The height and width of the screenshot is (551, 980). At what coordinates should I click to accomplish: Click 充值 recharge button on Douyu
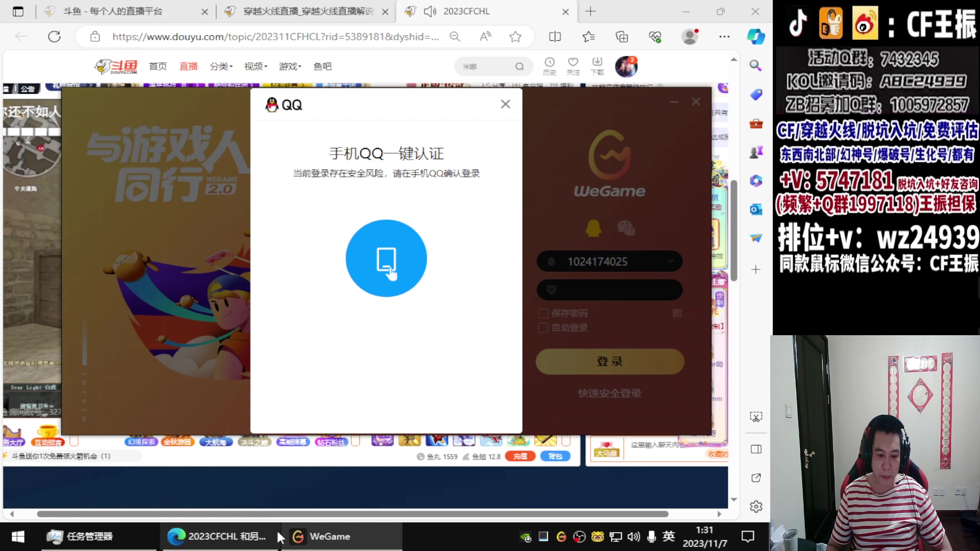[520, 456]
